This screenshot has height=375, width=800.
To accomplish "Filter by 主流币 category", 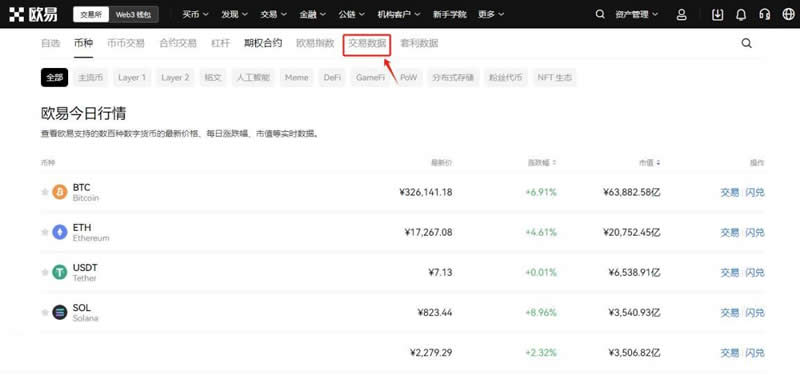I will pyautogui.click(x=91, y=78).
